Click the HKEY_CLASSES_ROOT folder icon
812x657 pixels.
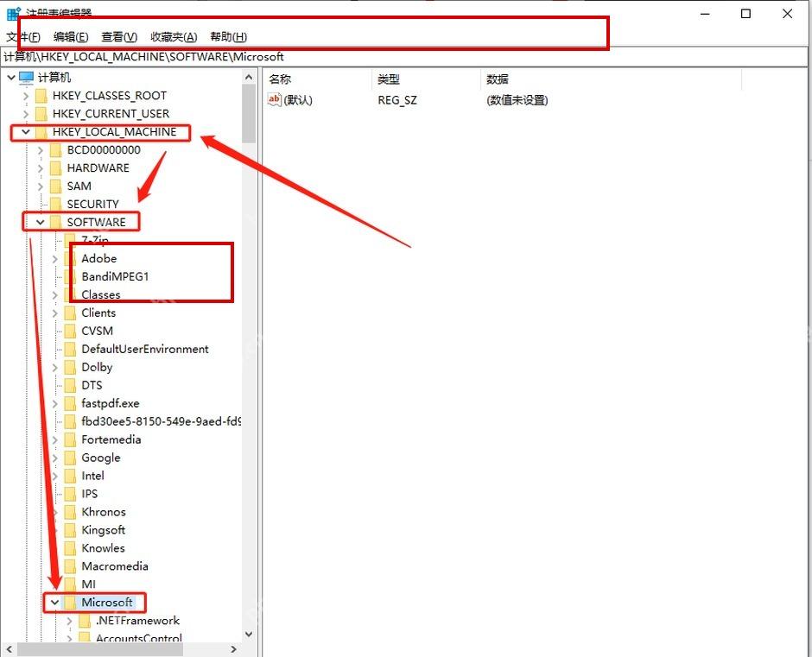(x=41, y=96)
